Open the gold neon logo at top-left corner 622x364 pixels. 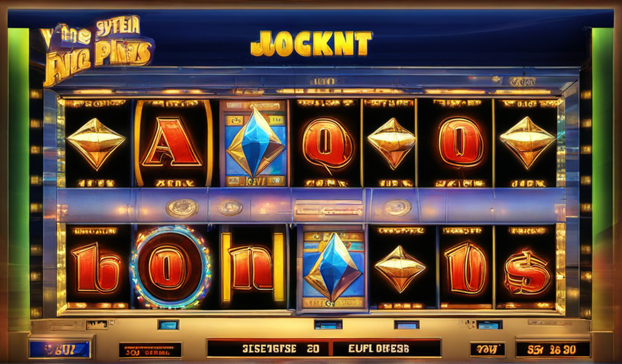(97, 50)
